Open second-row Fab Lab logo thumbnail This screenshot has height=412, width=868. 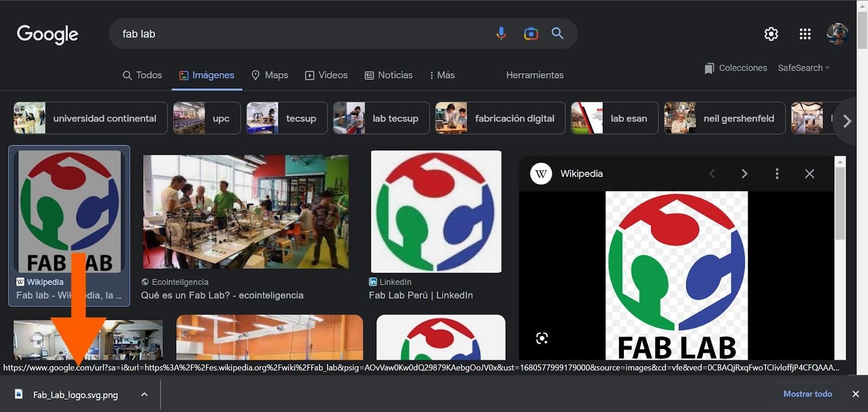441,337
